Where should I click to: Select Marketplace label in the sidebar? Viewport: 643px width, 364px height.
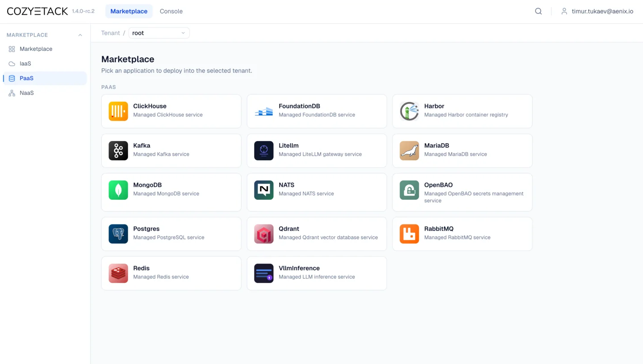coord(36,49)
